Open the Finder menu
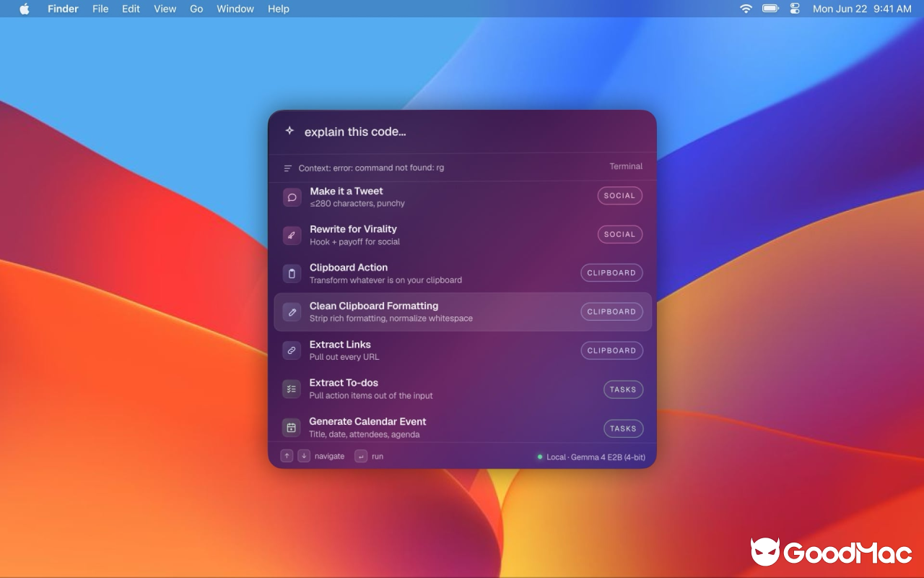 pyautogui.click(x=63, y=9)
